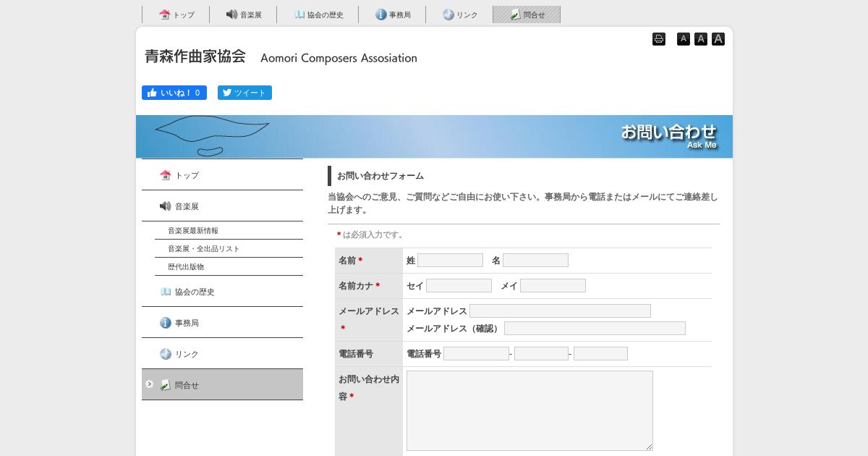
Task: Focus the メイ kana input field
Action: click(553, 286)
